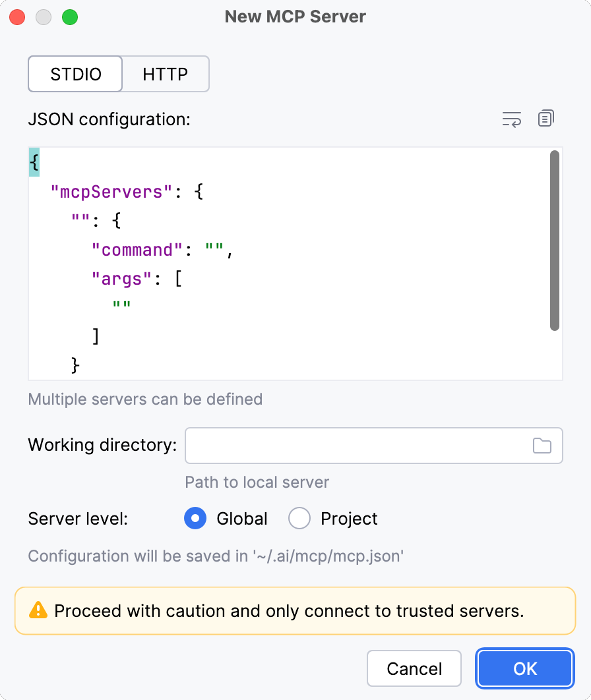Confirm with the OK button
Viewport: 591px width, 700px height.
(x=524, y=668)
